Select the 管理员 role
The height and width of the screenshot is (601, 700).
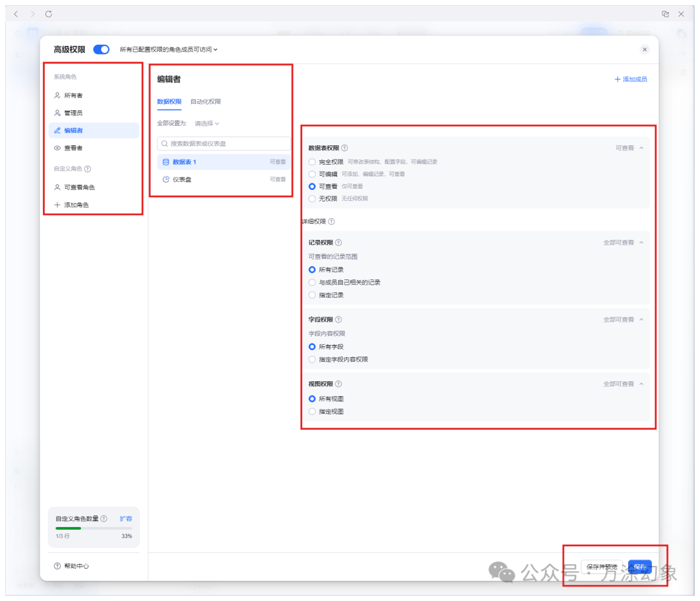click(x=94, y=113)
